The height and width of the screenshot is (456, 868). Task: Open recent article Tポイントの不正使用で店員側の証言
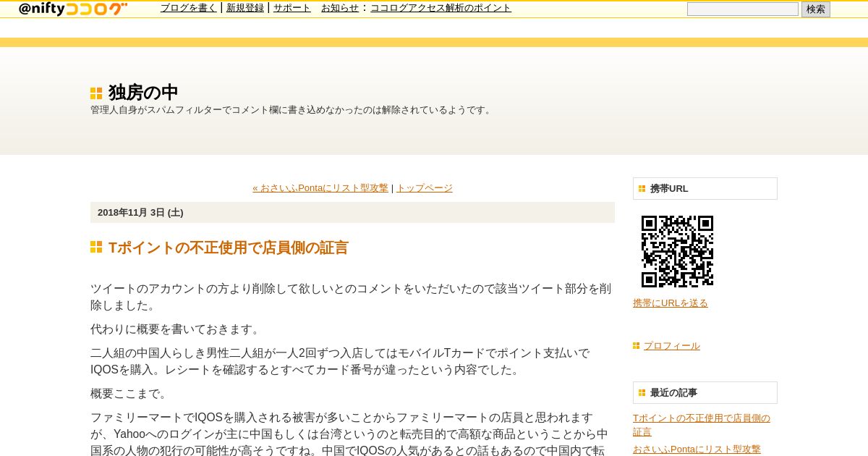click(702, 425)
